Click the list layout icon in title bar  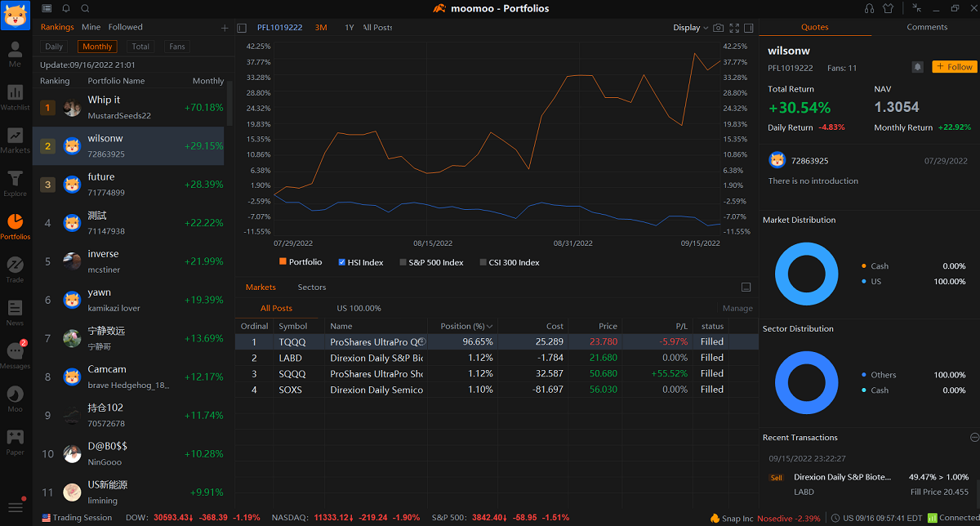[x=47, y=8]
